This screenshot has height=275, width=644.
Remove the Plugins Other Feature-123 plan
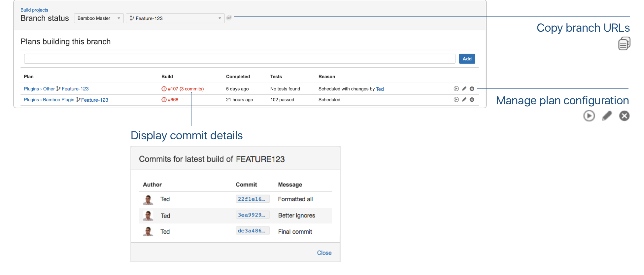pyautogui.click(x=472, y=89)
